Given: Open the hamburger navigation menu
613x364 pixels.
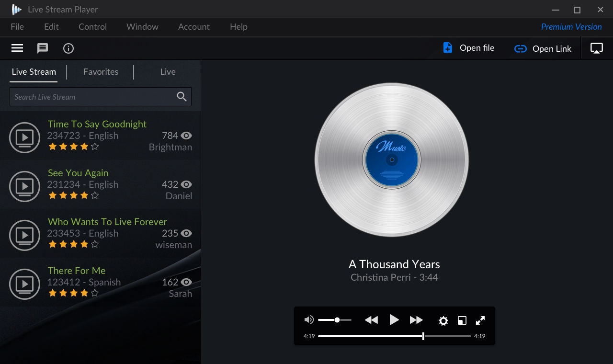Looking at the screenshot, I should pyautogui.click(x=17, y=48).
